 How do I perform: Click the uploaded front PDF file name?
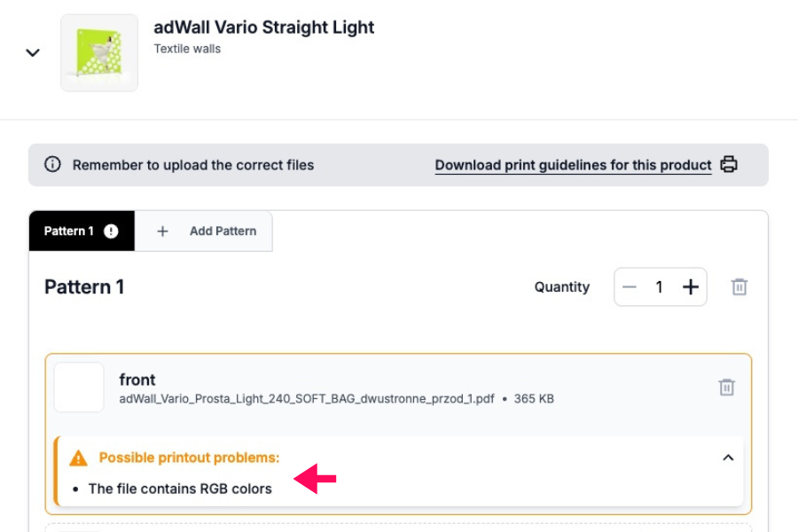[x=307, y=399]
